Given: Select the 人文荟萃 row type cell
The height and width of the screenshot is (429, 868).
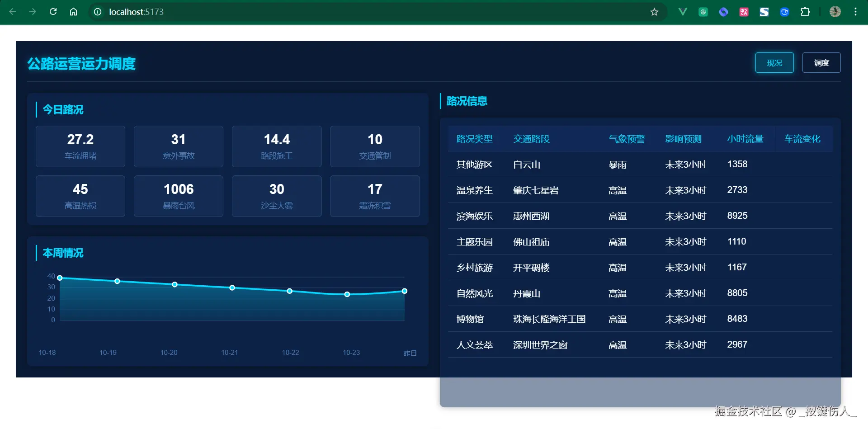Looking at the screenshot, I should [475, 345].
